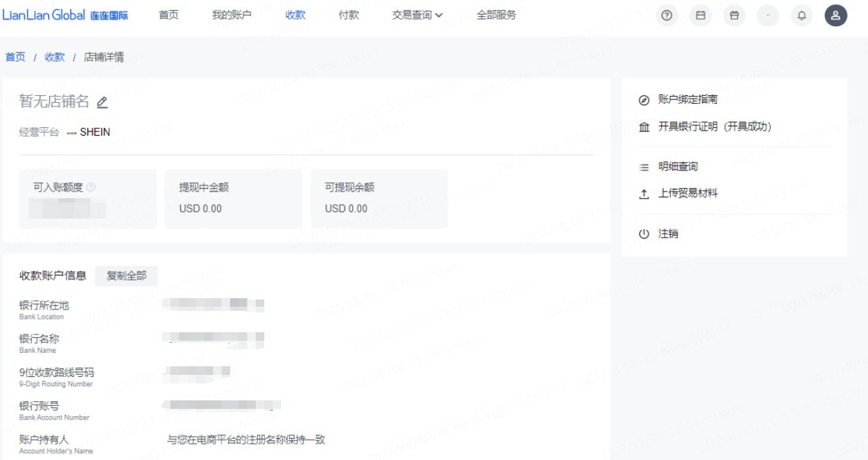The height and width of the screenshot is (460, 868).
Task: Open the user profile avatar
Action: point(836,16)
